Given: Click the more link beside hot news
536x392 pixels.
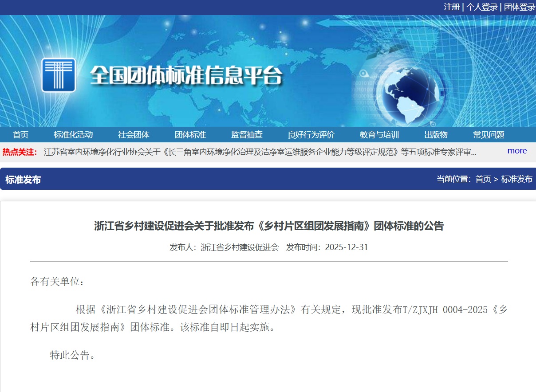Looking at the screenshot, I should click(517, 151).
